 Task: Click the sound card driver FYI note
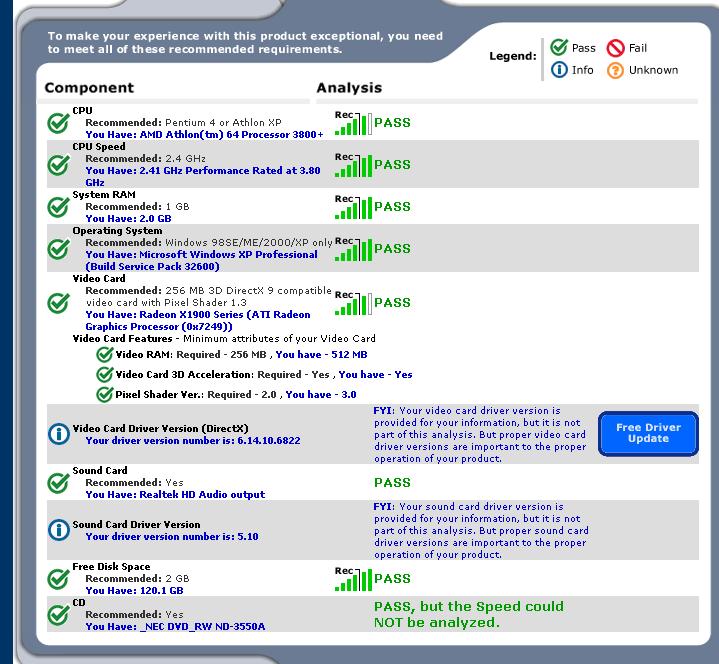click(x=481, y=531)
